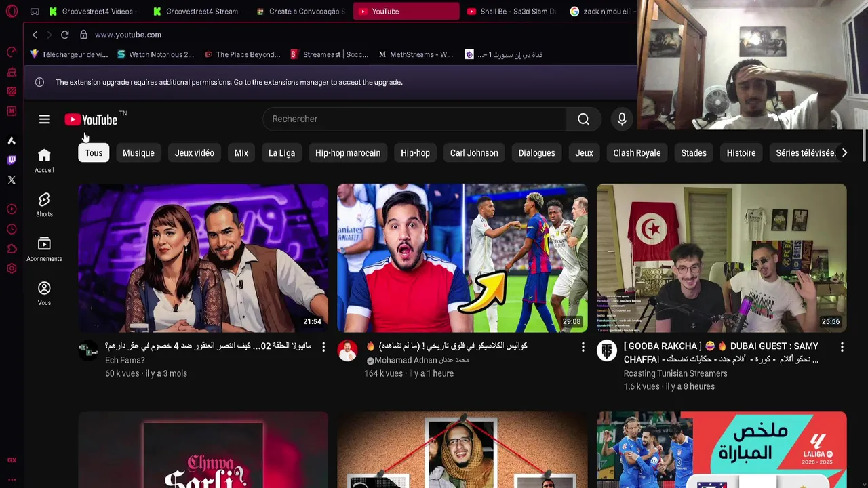
Task: Click the search magnifier button
Action: click(x=583, y=119)
